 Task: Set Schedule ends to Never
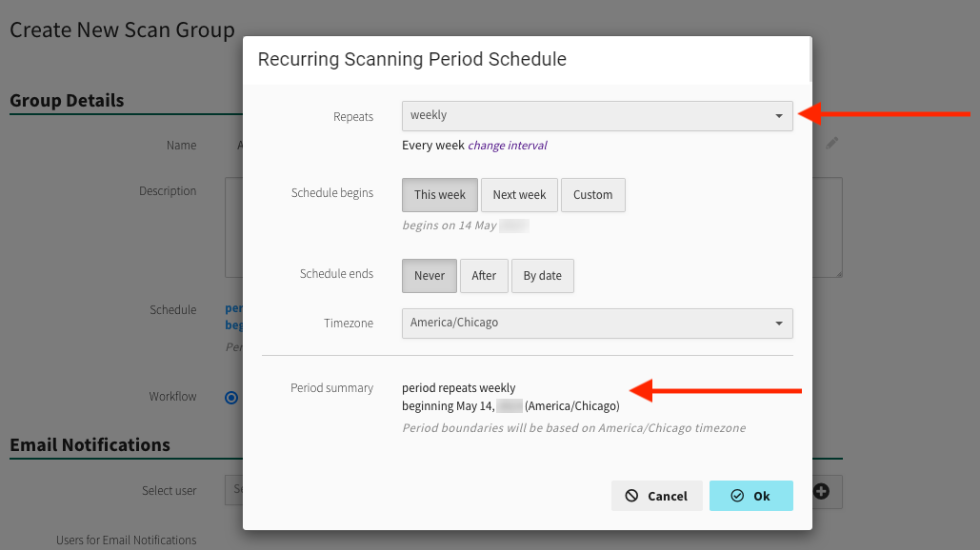tap(429, 276)
